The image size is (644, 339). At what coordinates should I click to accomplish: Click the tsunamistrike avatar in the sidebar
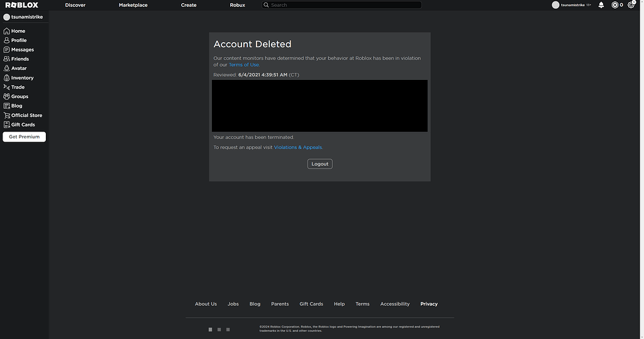click(6, 17)
